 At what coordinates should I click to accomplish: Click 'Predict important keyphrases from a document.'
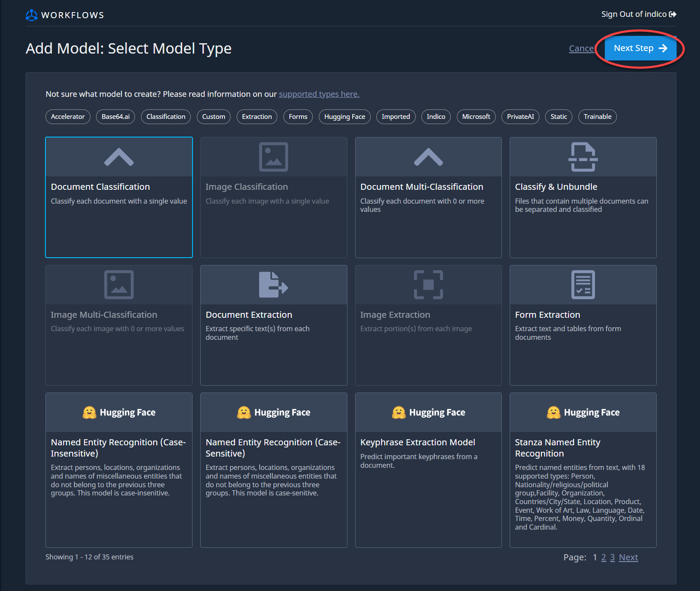(419, 461)
